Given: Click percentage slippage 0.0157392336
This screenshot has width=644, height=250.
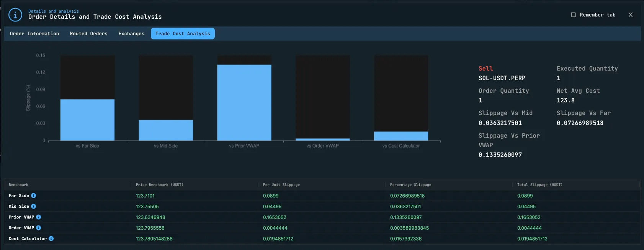Looking at the screenshot, I should (x=406, y=238).
